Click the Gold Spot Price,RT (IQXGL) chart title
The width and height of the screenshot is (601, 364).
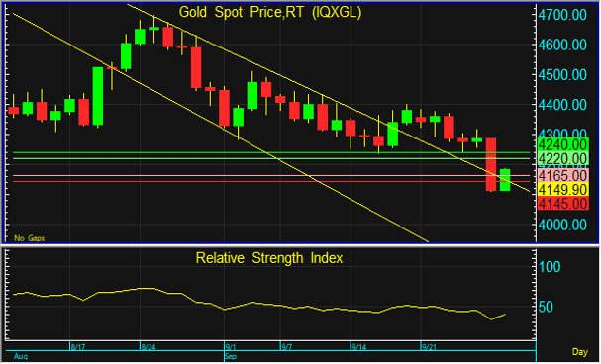coord(270,12)
